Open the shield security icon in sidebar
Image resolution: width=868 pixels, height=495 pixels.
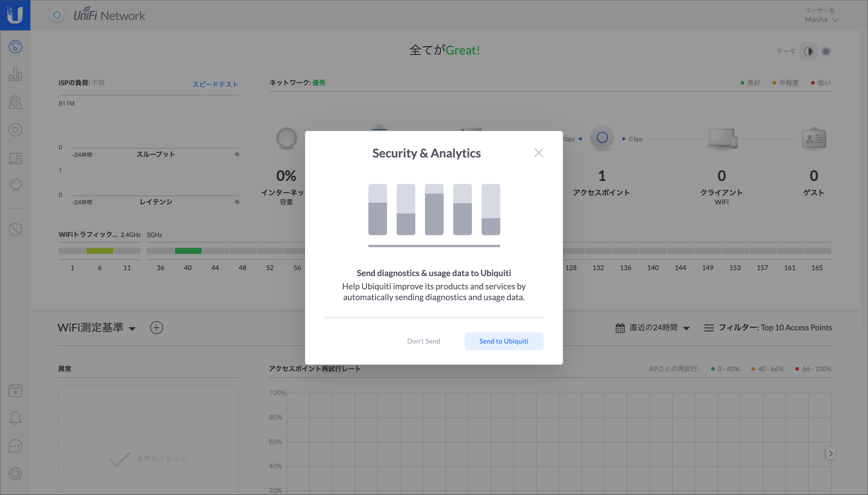click(x=15, y=229)
